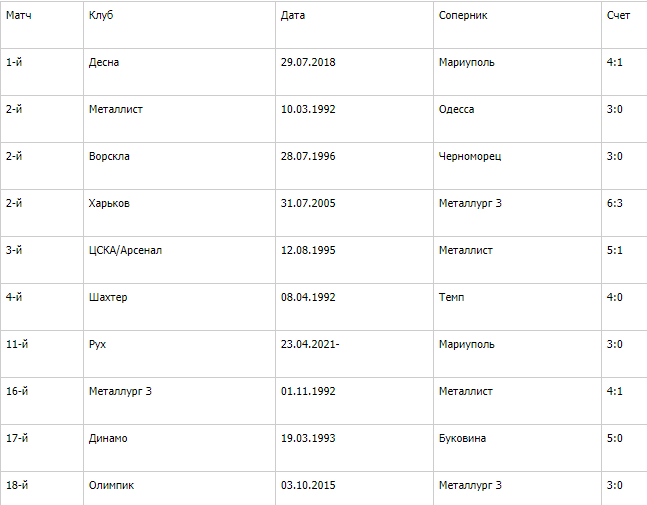Click the Матч column header
Screen dimensions: 647x505
point(19,16)
